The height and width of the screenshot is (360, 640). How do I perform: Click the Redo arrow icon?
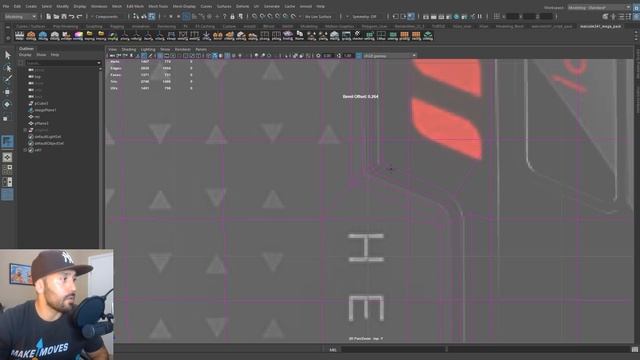[79, 17]
